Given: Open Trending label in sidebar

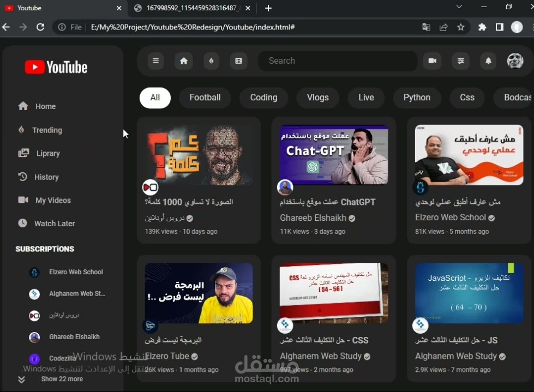Looking at the screenshot, I should (47, 130).
